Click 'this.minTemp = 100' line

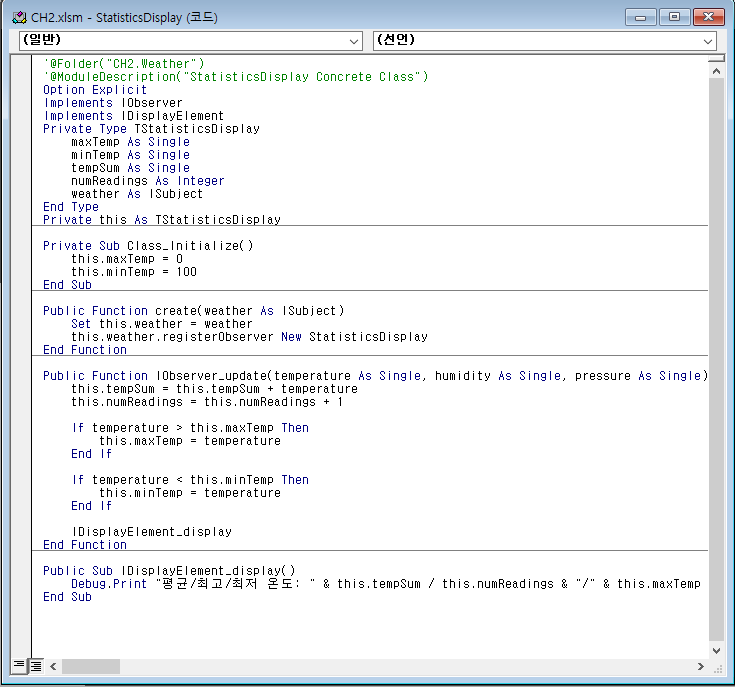(134, 272)
